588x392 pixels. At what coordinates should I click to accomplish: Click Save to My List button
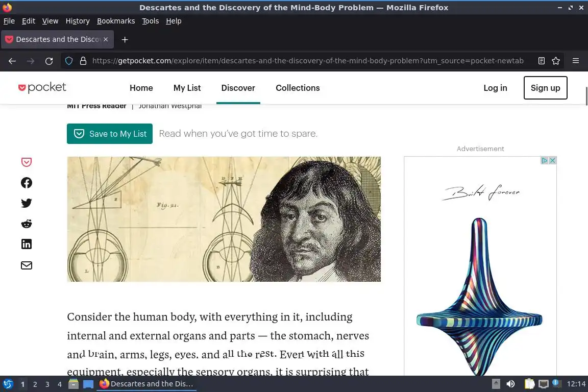point(110,134)
